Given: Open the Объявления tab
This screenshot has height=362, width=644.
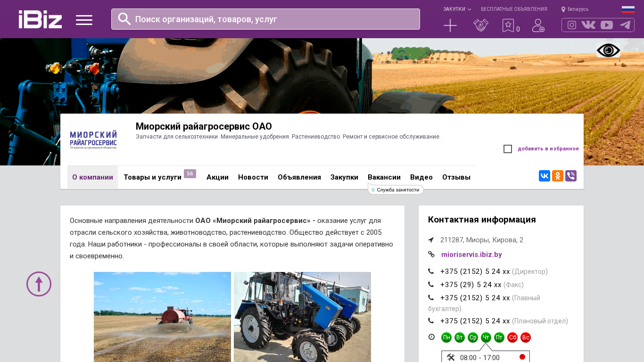Looking at the screenshot, I should coord(299,177).
